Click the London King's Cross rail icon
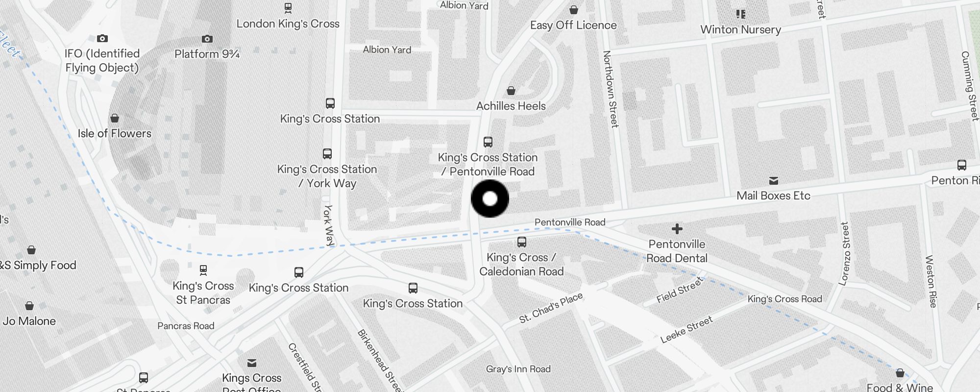The image size is (980, 392). click(x=288, y=8)
